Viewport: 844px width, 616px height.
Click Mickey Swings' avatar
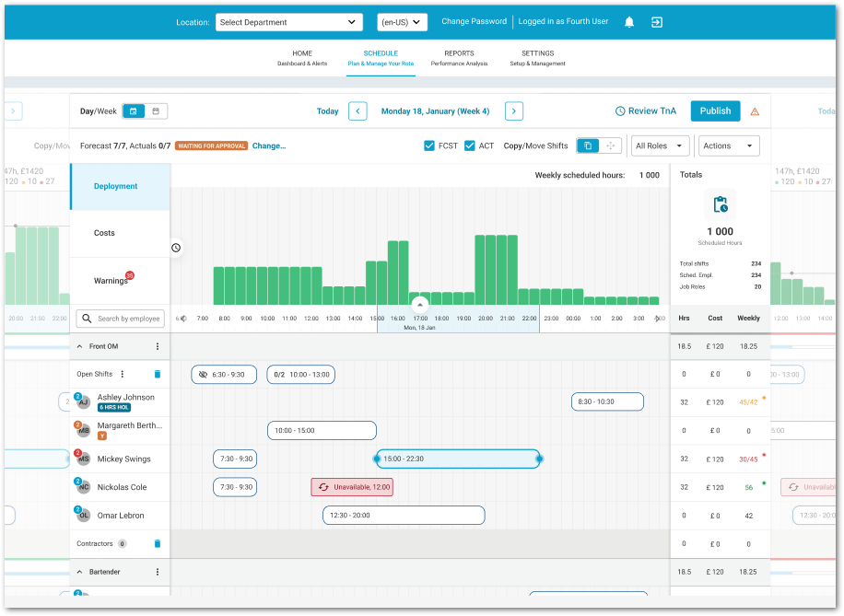click(x=83, y=459)
